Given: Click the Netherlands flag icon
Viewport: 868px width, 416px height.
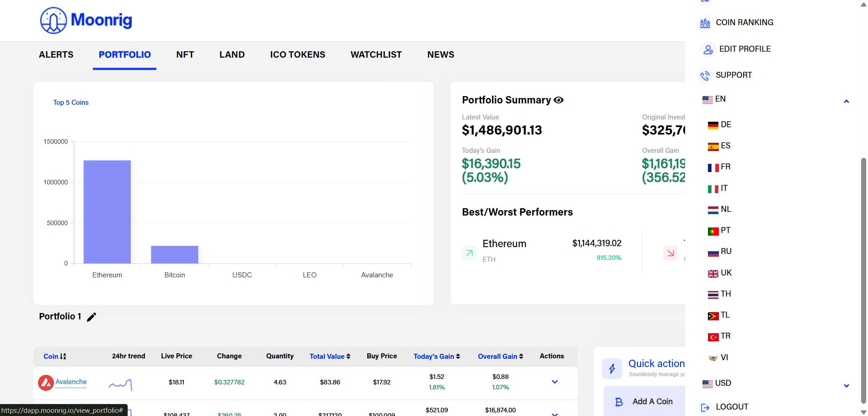Looking at the screenshot, I should point(713,211).
